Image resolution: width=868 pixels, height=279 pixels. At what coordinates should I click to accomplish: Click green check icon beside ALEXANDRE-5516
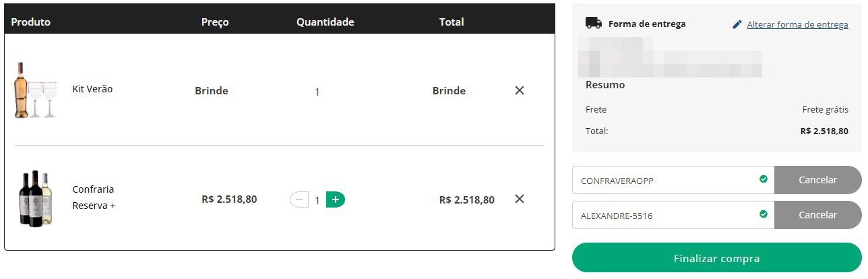[764, 214]
